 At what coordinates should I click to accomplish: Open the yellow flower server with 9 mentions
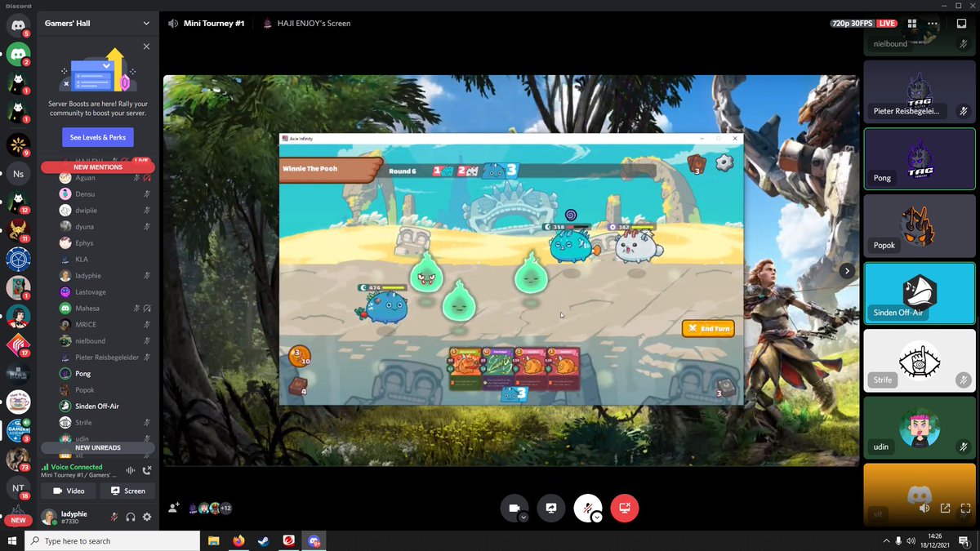(18, 144)
